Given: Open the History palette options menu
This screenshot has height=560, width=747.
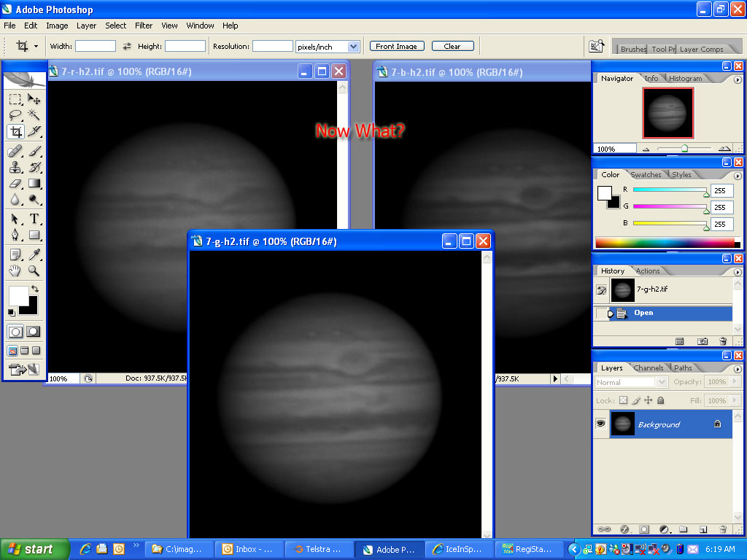Looking at the screenshot, I should (x=738, y=273).
